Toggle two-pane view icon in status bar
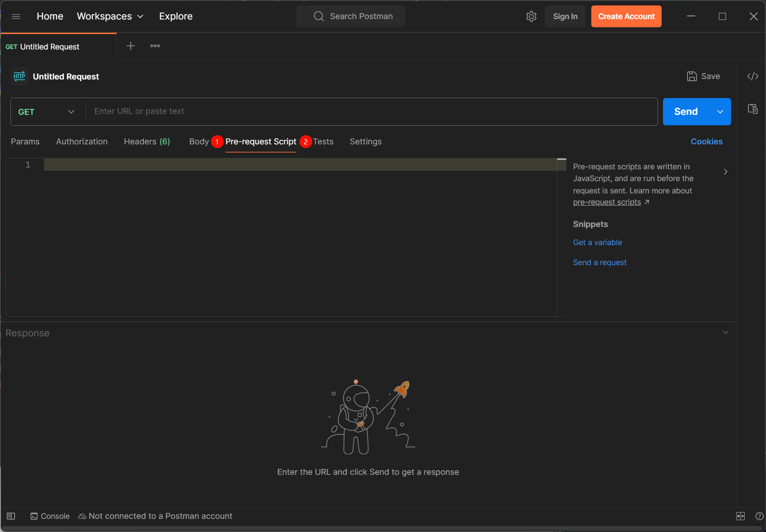 (741, 516)
